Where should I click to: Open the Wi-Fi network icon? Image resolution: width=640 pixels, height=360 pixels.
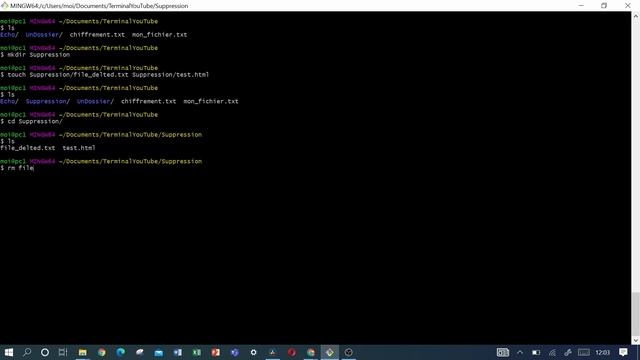pyautogui.click(x=552, y=352)
